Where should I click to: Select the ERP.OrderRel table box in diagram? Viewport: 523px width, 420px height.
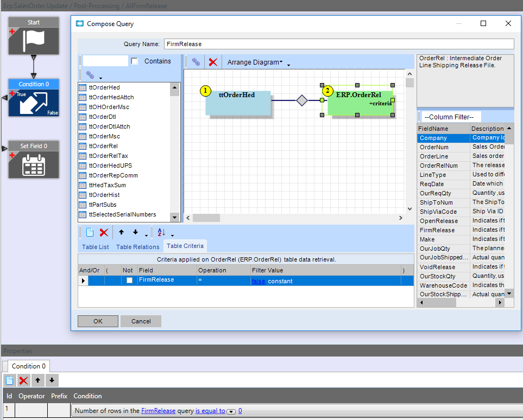click(361, 103)
